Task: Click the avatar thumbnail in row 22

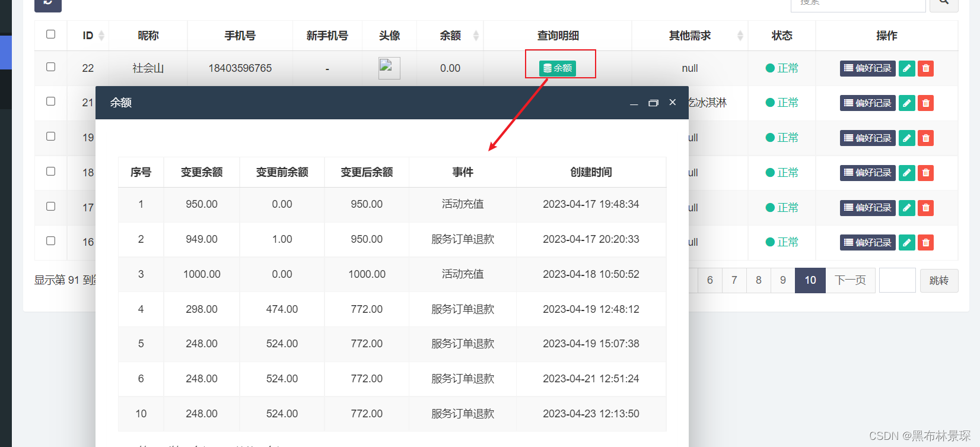Action: 389,68
